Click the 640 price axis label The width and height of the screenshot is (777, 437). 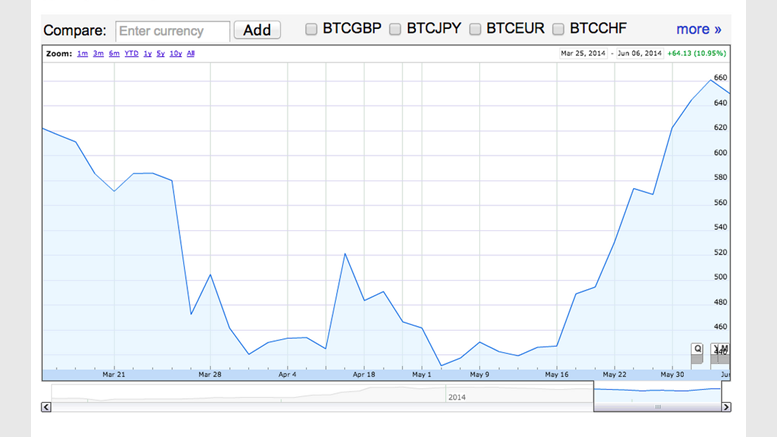721,103
